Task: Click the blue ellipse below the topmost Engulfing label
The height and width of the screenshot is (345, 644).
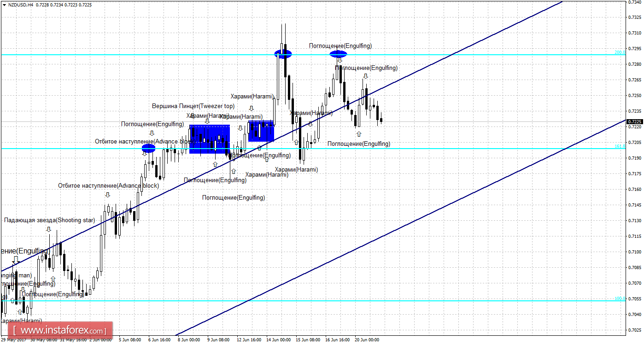Action: click(338, 54)
